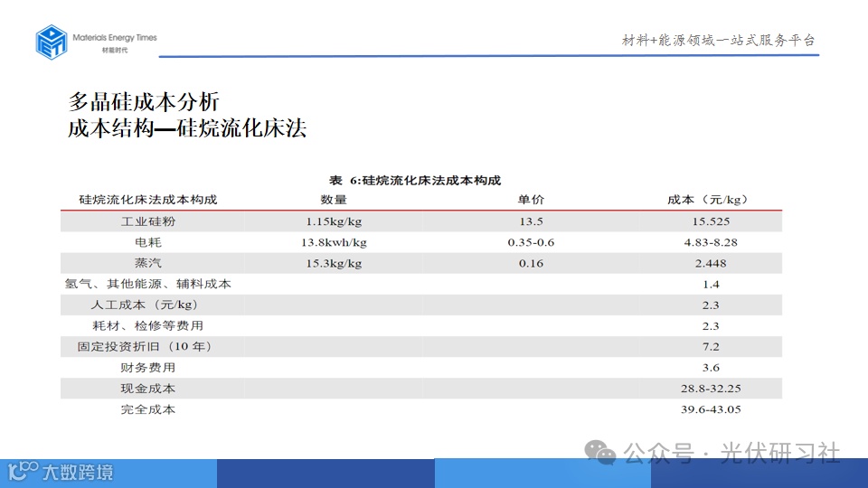Image resolution: width=868 pixels, height=488 pixels.
Task: Click the 大数跨境 logo icon
Action: [23, 472]
